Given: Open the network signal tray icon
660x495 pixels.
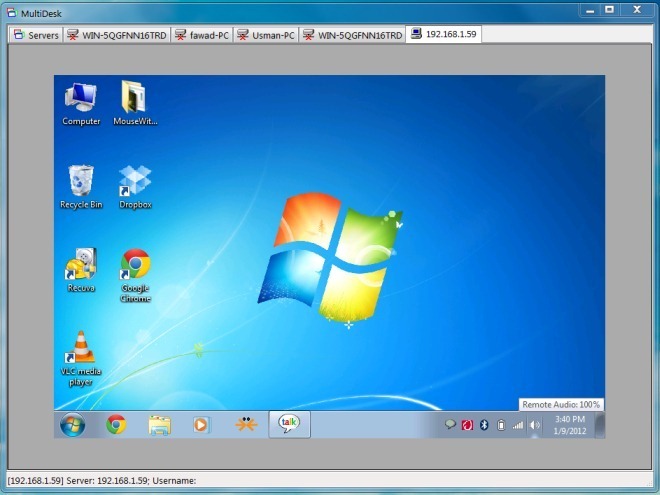Looking at the screenshot, I should click(x=518, y=426).
